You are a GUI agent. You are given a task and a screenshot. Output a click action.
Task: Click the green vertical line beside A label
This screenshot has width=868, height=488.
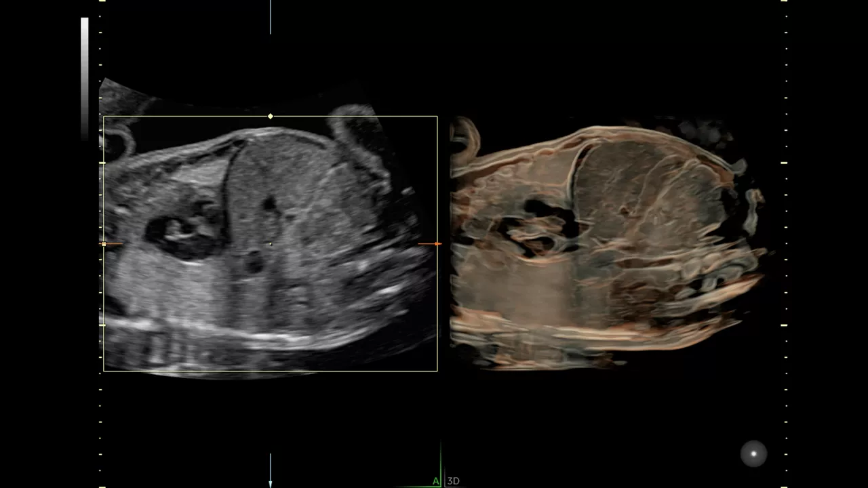tap(441, 465)
